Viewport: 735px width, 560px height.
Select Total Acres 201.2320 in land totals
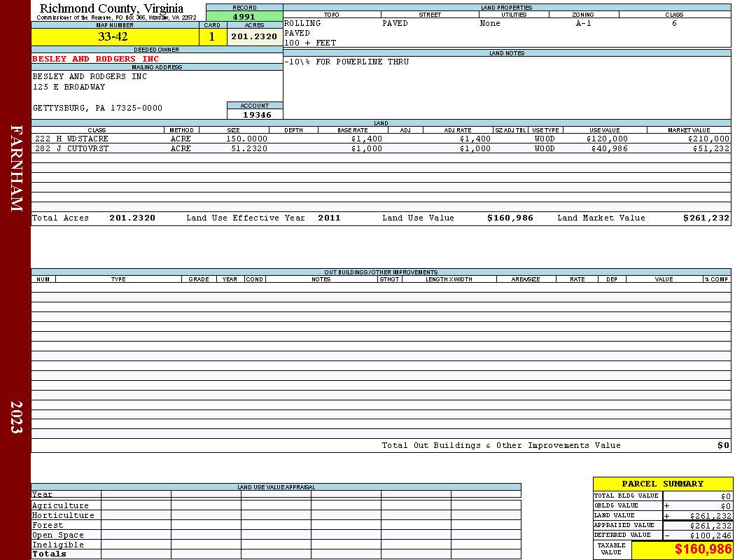point(132,218)
